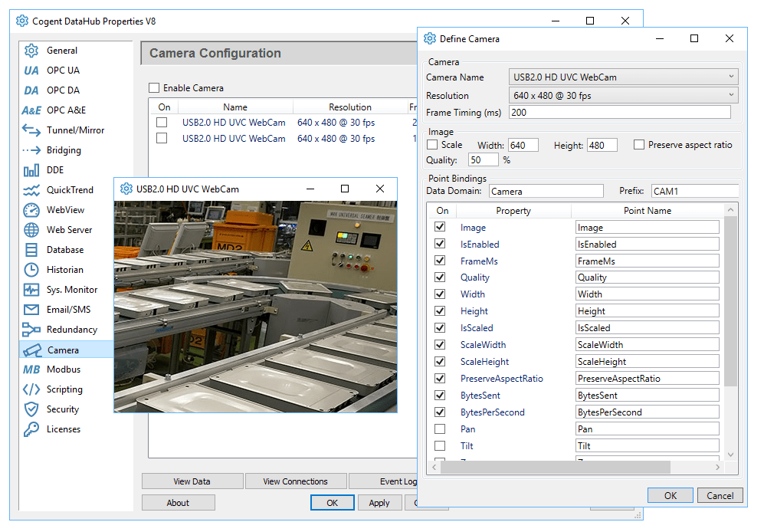Open the QuickTrend wave icon
This screenshot has height=532, width=764.
coord(31,190)
